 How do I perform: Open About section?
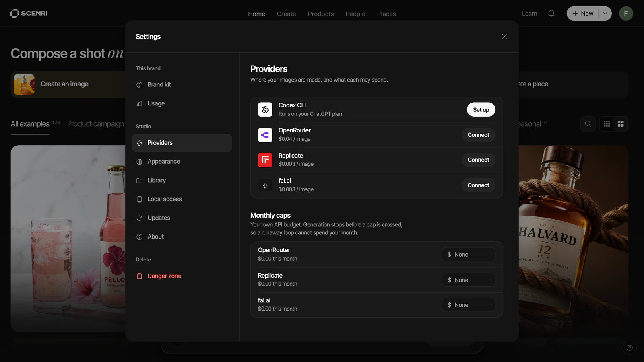[x=182, y=237]
